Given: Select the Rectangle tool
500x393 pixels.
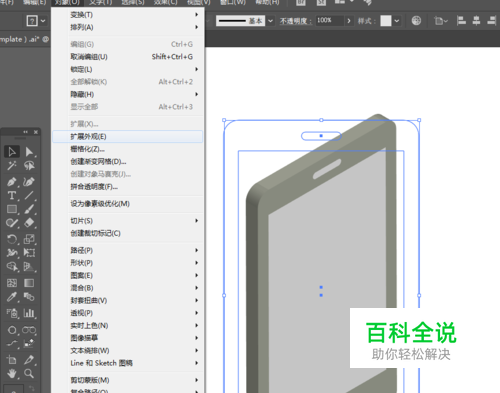Looking at the screenshot, I should 12,209.
